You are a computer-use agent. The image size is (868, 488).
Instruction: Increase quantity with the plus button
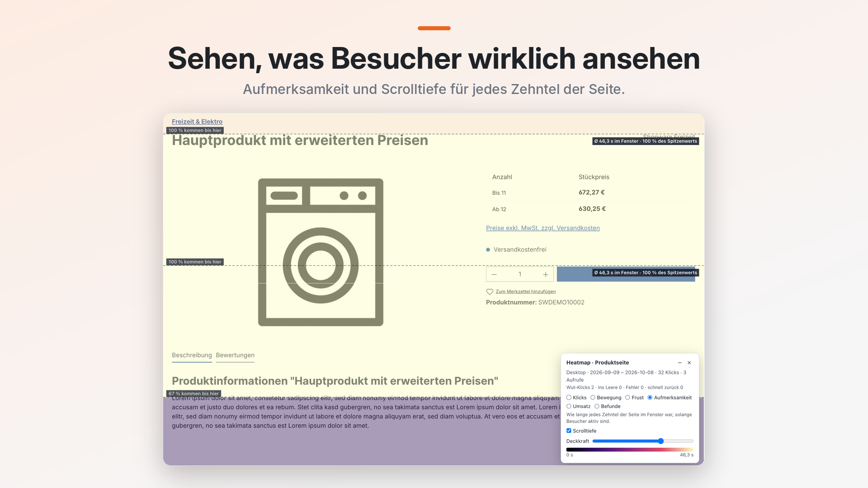[x=546, y=274]
